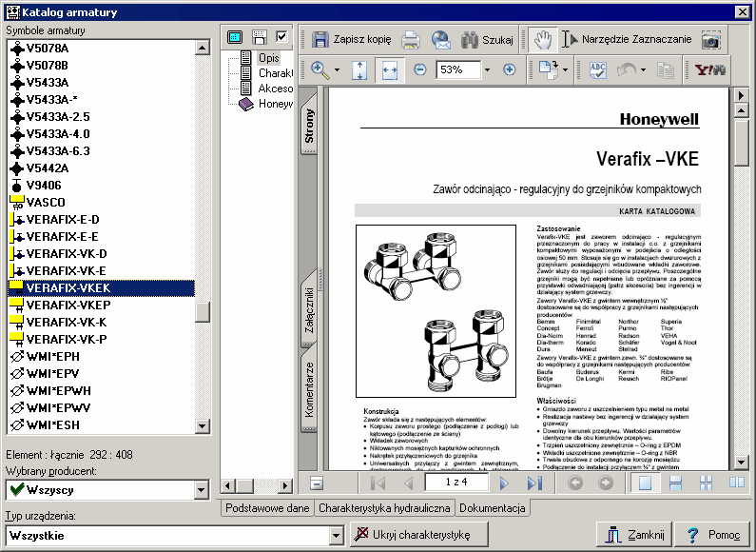
Task: Click the Zamknij button
Action: point(634,535)
